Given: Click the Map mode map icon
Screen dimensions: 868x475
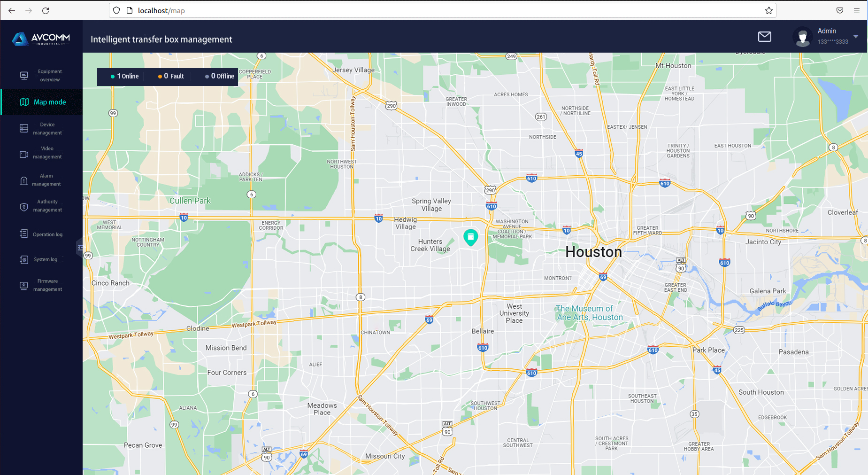Looking at the screenshot, I should click(x=24, y=102).
